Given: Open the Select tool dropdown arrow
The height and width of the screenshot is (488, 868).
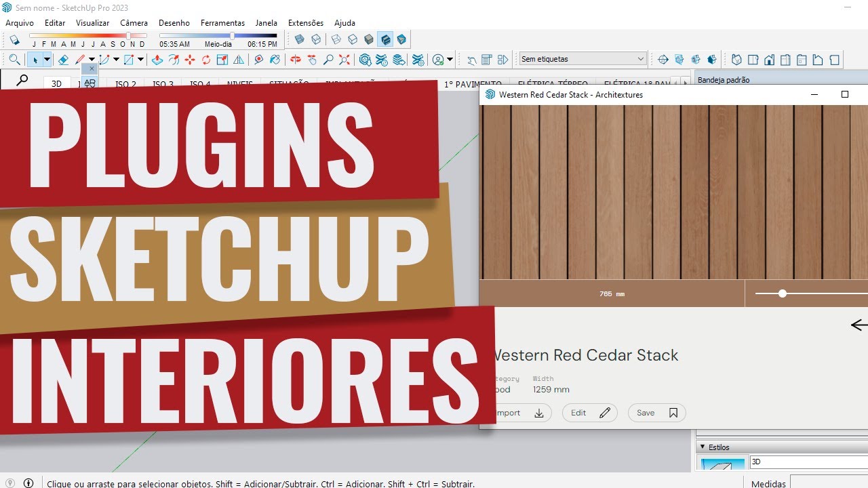Looking at the screenshot, I should point(47,60).
